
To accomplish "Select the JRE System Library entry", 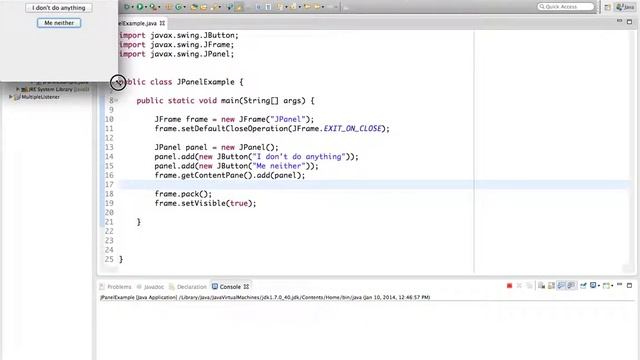I will [55, 89].
